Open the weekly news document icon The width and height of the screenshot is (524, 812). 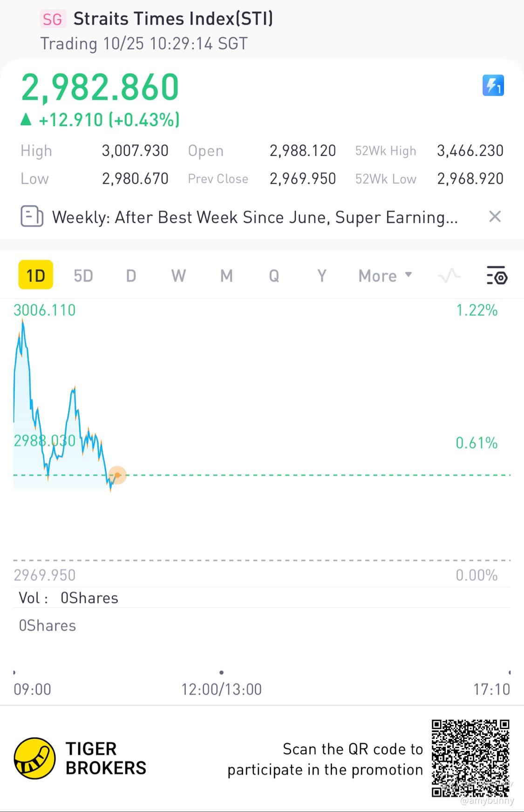pos(32,217)
